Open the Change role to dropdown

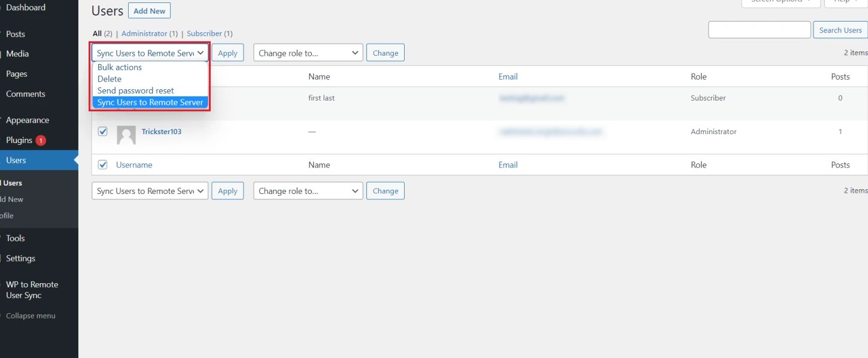click(x=308, y=53)
